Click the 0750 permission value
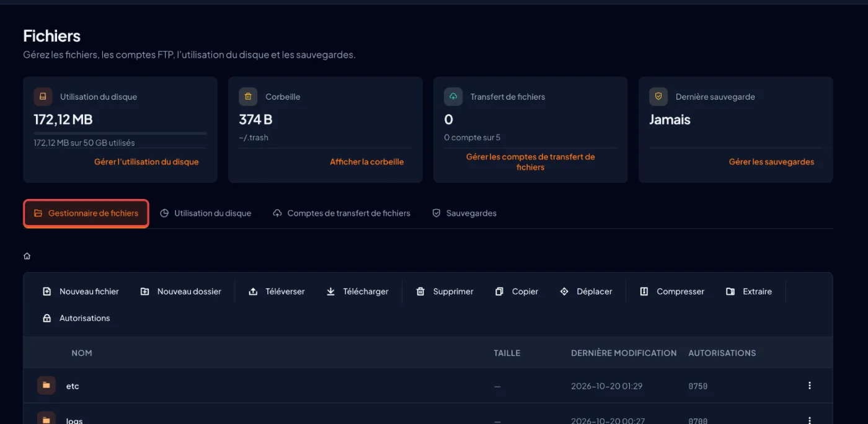Screen dimensions: 868x424 pyautogui.click(x=698, y=386)
